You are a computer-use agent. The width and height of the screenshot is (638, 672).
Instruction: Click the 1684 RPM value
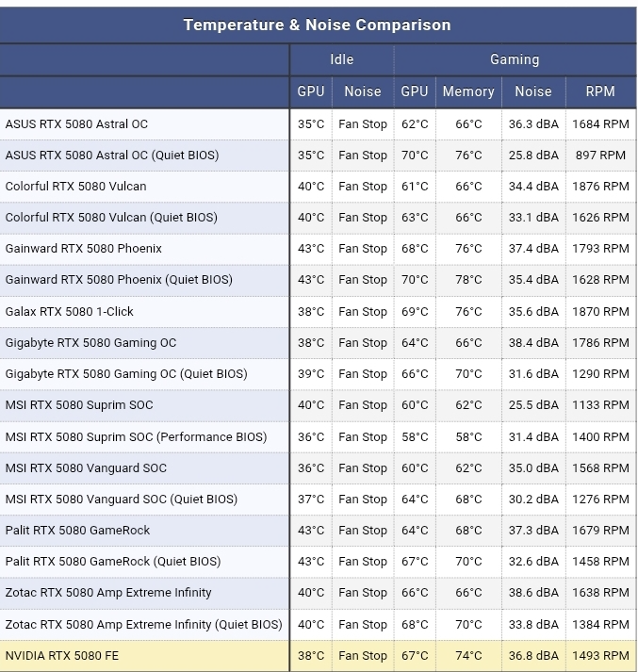600,124
